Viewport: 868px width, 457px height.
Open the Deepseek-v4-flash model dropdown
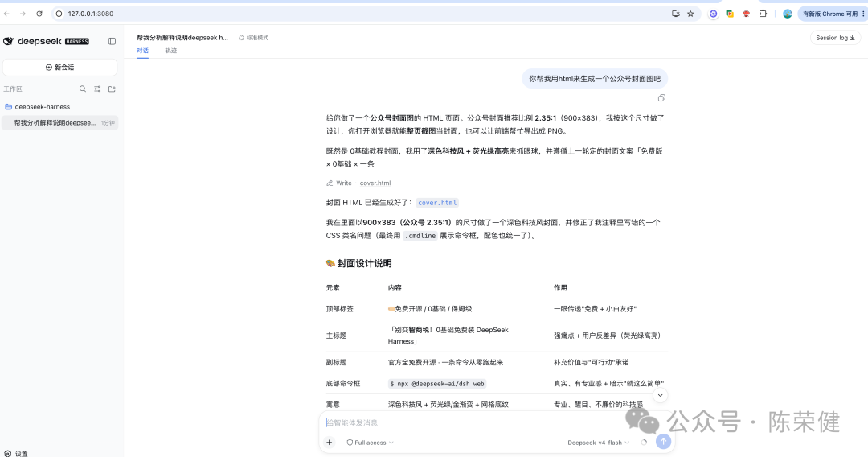(x=599, y=443)
